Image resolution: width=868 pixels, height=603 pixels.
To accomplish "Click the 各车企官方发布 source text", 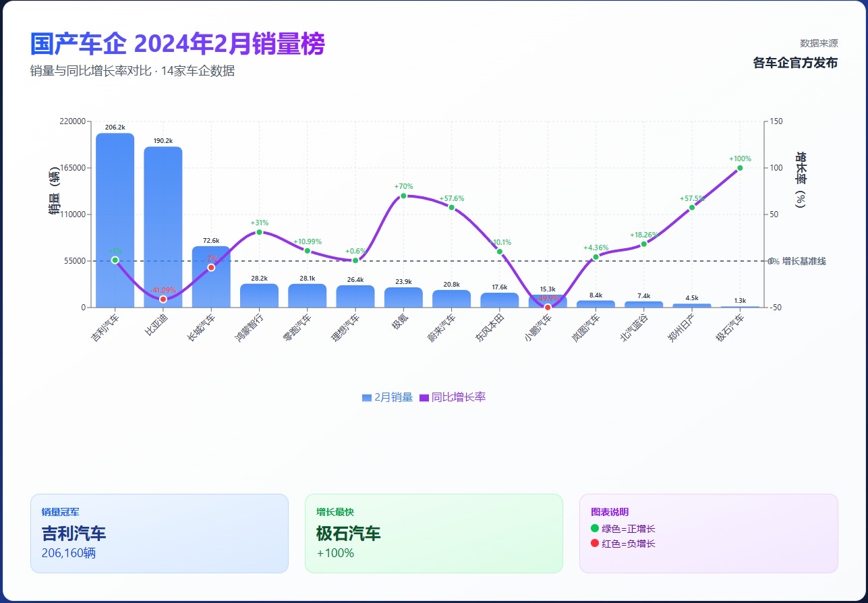I will pyautogui.click(x=795, y=63).
